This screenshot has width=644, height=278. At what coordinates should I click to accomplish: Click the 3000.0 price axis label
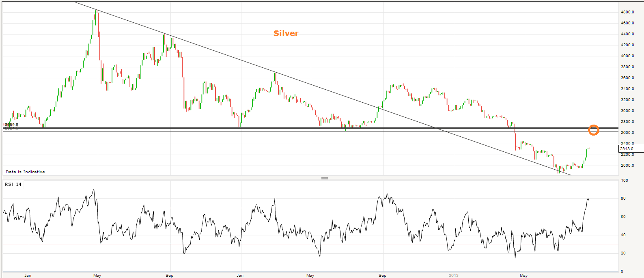(x=627, y=111)
